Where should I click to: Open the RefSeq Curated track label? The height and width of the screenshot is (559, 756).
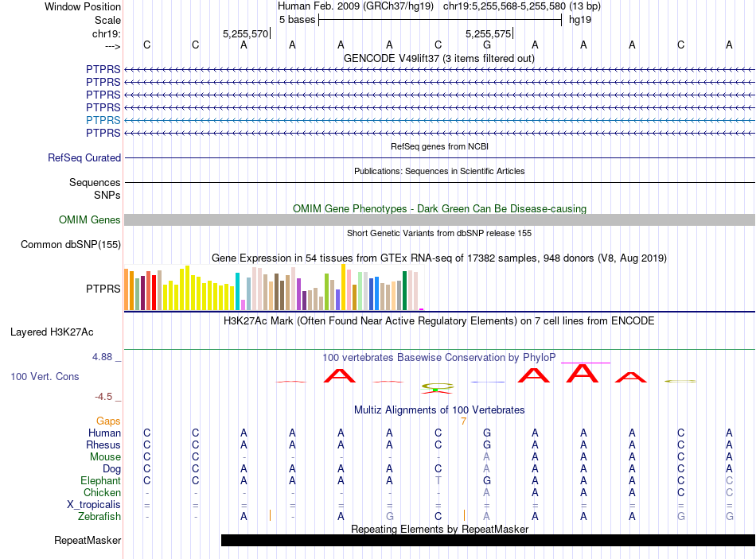coord(84,157)
